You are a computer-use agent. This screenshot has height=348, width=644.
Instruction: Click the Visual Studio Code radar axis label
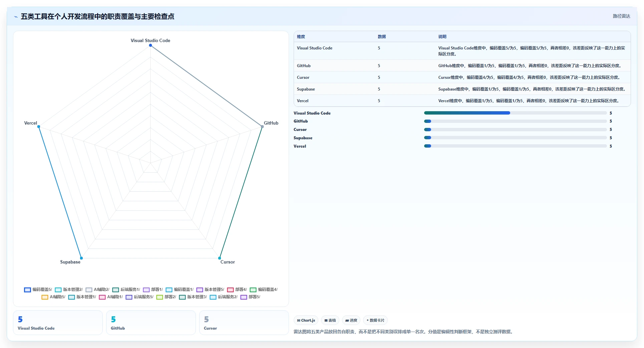pyautogui.click(x=150, y=40)
